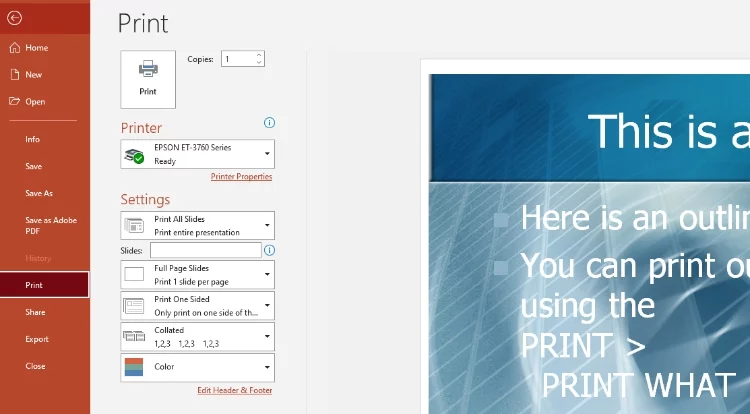Click the Slides range input field
The width and height of the screenshot is (750, 414).
tap(206, 250)
